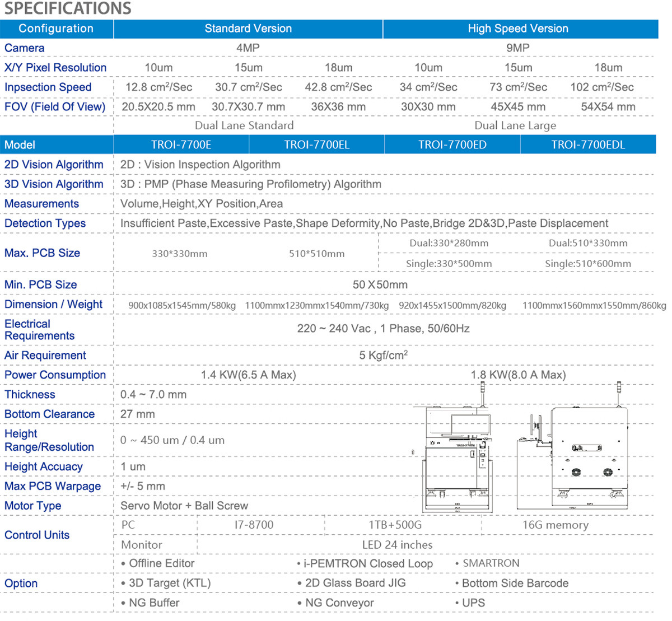Select the Dual Lane Standard label
The width and height of the screenshot is (672, 621).
pos(245,125)
